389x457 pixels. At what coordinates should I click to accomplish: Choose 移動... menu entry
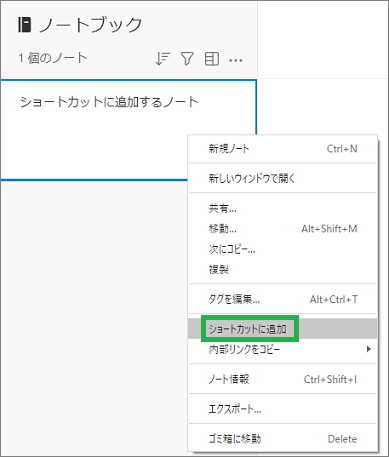point(283,229)
